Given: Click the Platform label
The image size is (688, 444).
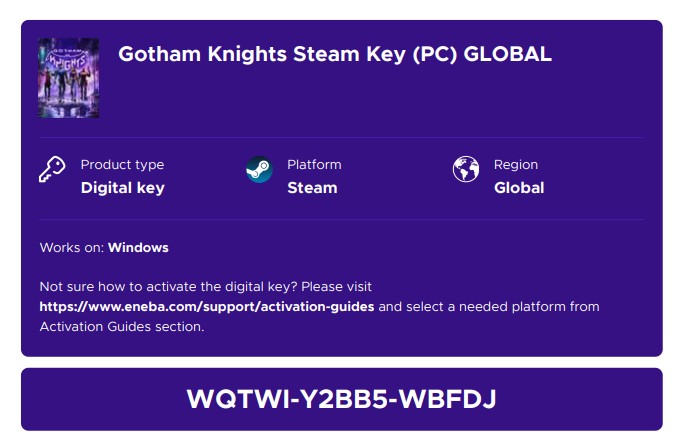Looking at the screenshot, I should [x=314, y=165].
